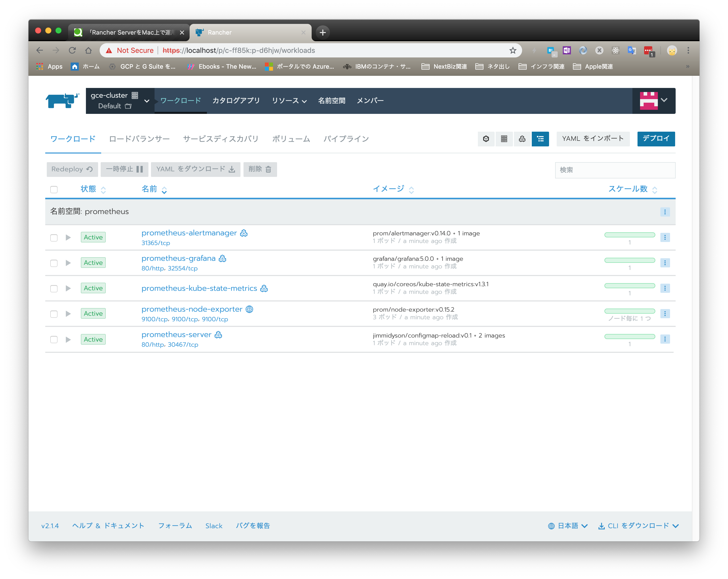The width and height of the screenshot is (728, 579).
Task: Select the active outline list view icon
Action: 540,139
